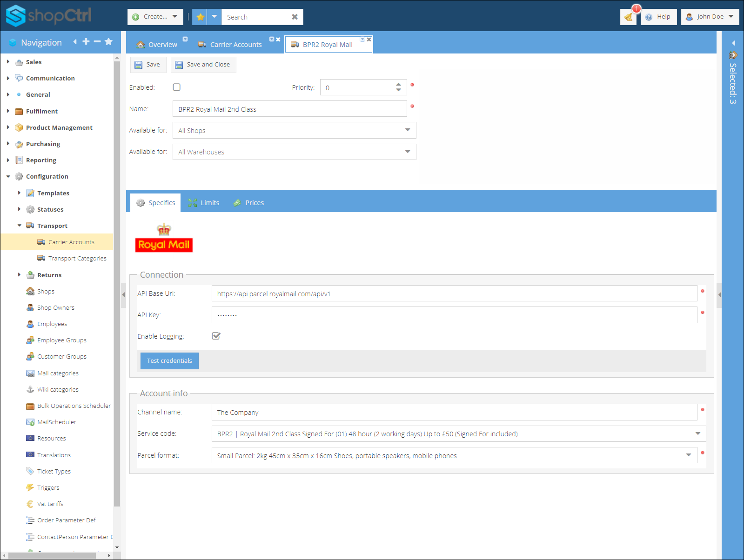The height and width of the screenshot is (560, 744).
Task: Open the Prices tab
Action: coord(249,203)
